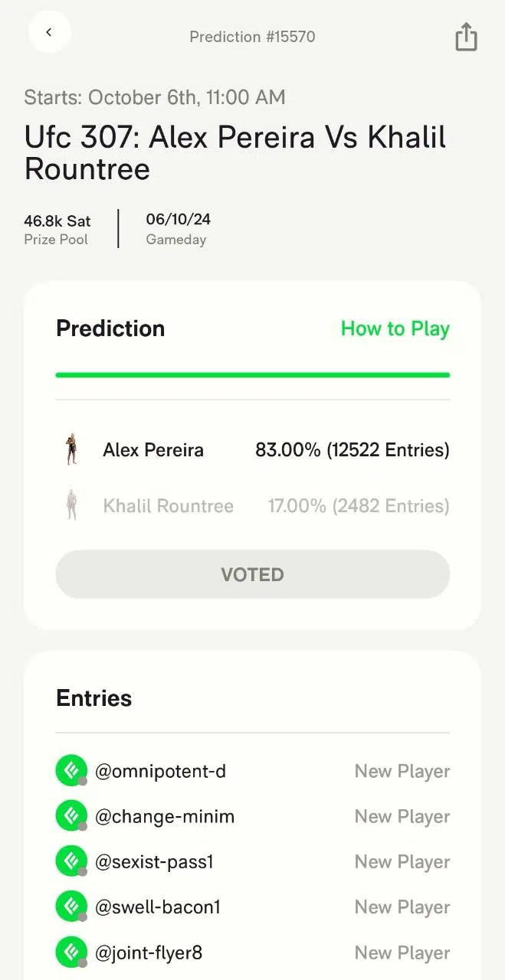
Task: Open @omnipotent-d player profile
Action: (x=160, y=771)
